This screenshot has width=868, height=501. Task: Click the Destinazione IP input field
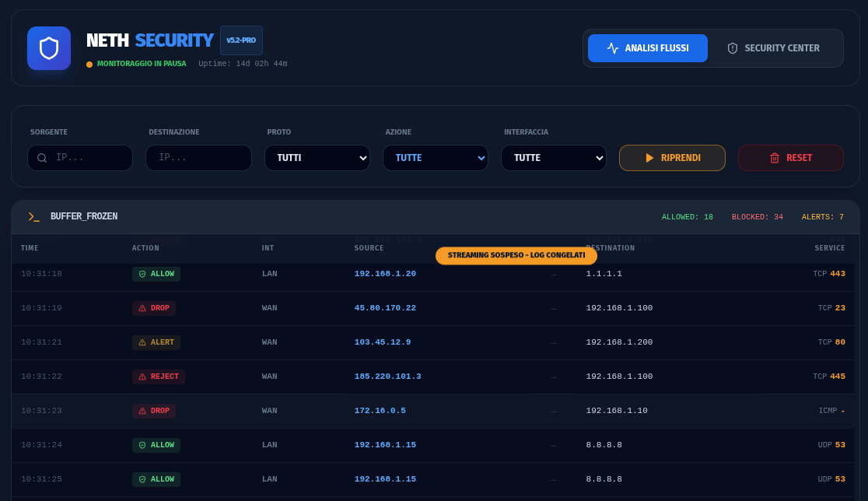point(198,158)
